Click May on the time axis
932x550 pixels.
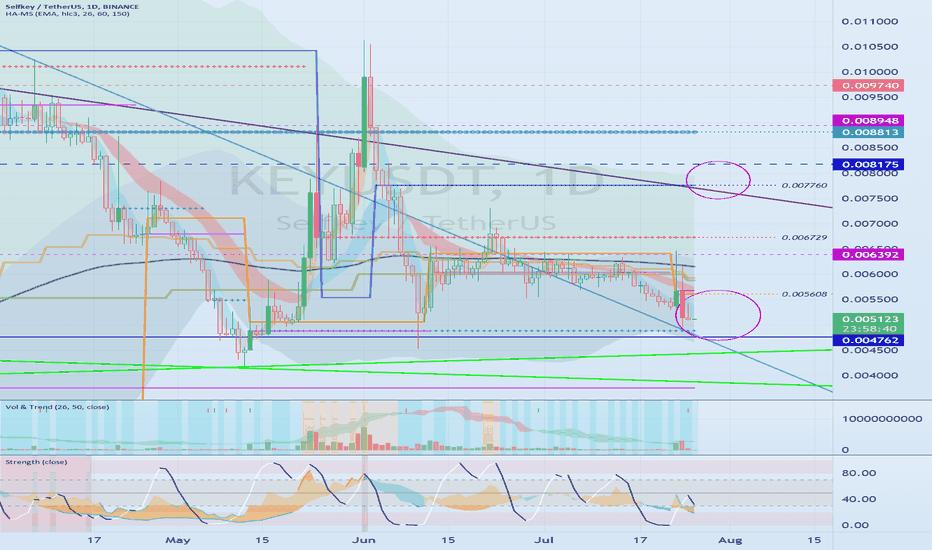(178, 540)
